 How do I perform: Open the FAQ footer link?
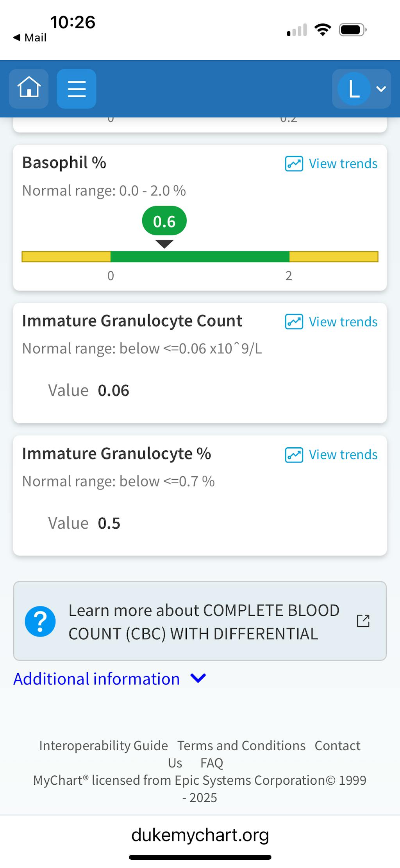coord(211,763)
